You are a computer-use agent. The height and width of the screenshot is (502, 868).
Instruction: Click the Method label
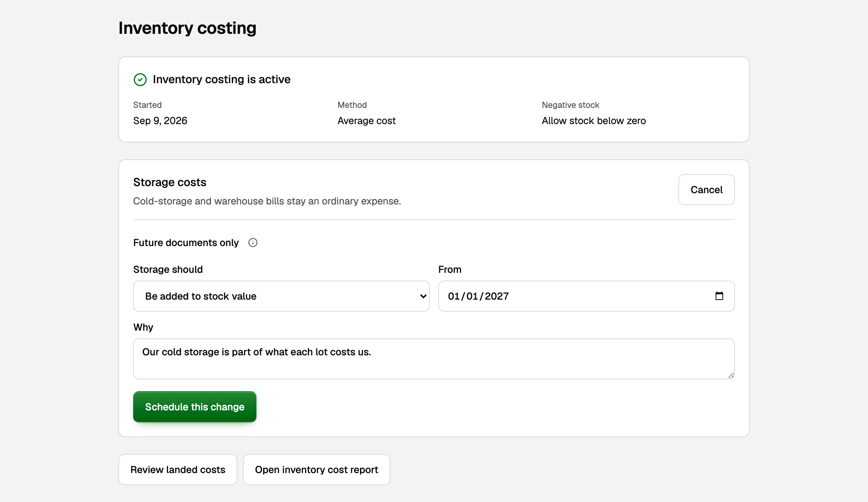(x=352, y=105)
